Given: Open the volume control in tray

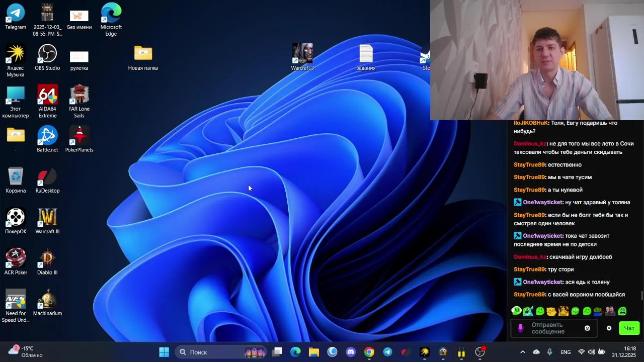Looking at the screenshot, I should tap(591, 352).
